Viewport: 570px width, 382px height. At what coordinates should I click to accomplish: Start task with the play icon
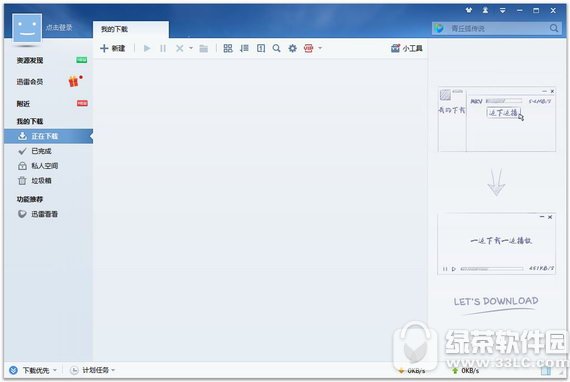[x=147, y=48]
